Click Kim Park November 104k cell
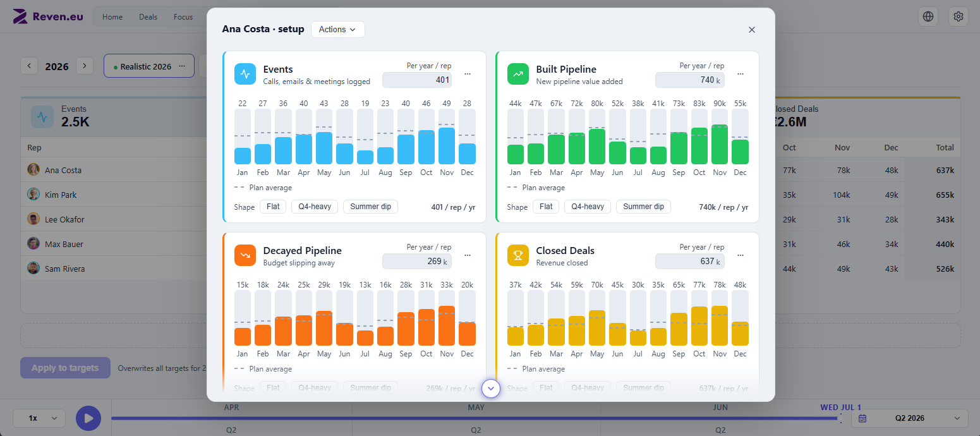Screen dimensions: 980x436 (x=842, y=195)
